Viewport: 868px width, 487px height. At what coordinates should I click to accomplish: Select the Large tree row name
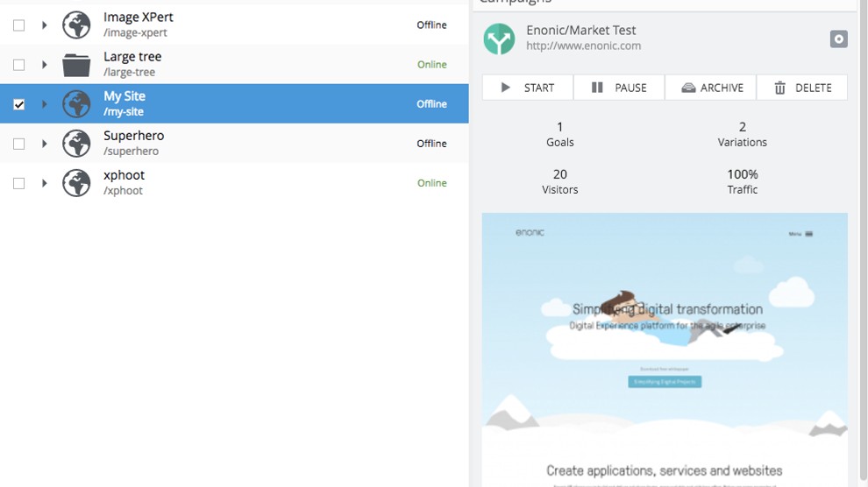pos(132,57)
